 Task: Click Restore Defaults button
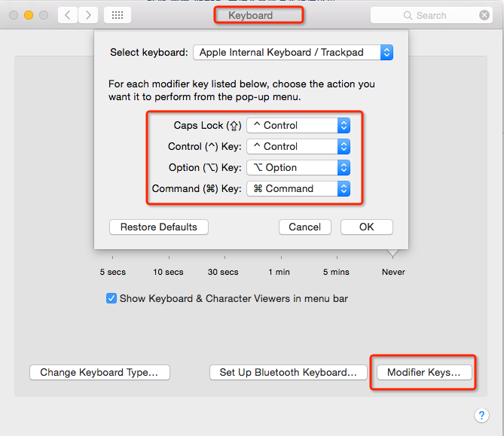[159, 227]
